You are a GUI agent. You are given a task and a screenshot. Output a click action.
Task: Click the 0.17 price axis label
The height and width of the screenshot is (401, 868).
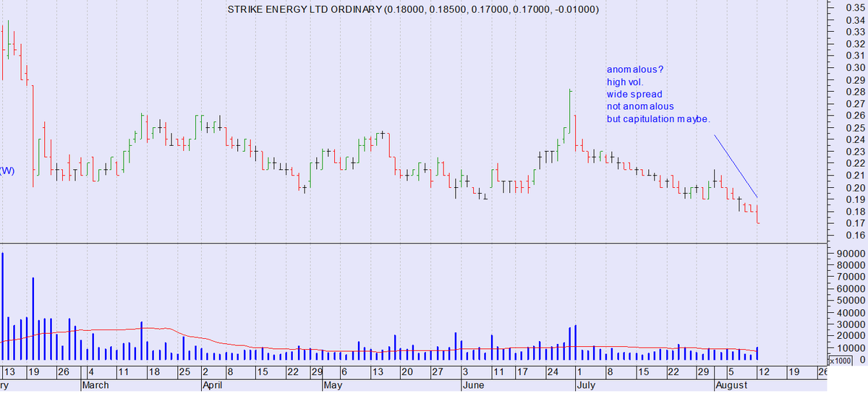[854, 223]
